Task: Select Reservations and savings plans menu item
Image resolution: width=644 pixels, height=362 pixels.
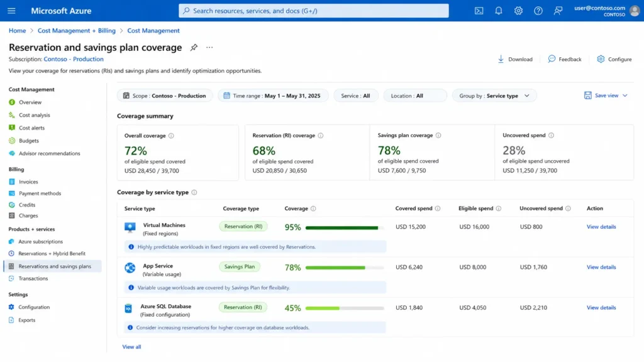Action: tap(53, 266)
